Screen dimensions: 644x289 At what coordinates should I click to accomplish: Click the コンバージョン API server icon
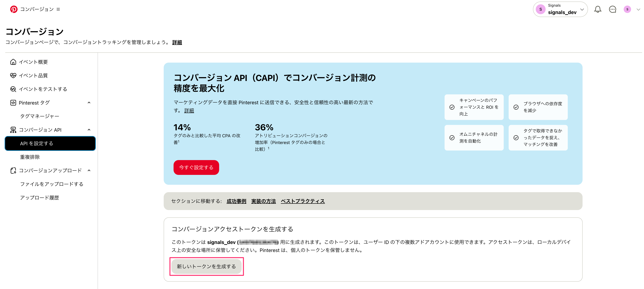13,130
